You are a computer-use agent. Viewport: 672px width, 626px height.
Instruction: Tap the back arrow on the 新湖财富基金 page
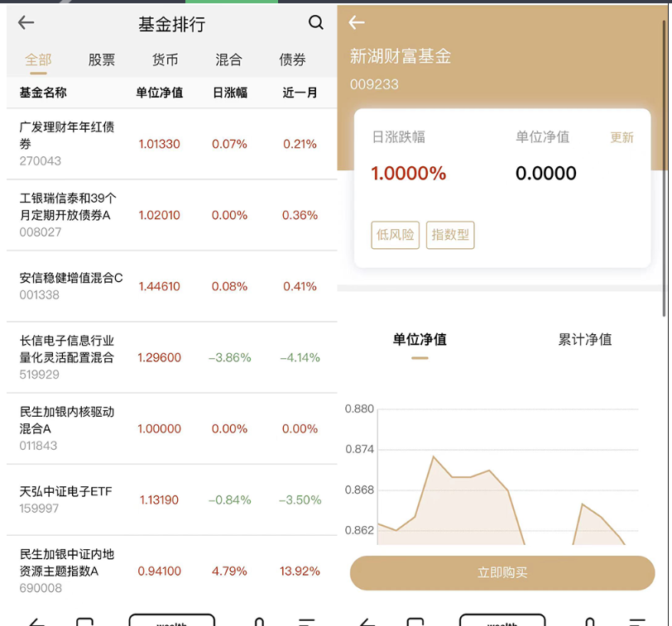click(357, 23)
